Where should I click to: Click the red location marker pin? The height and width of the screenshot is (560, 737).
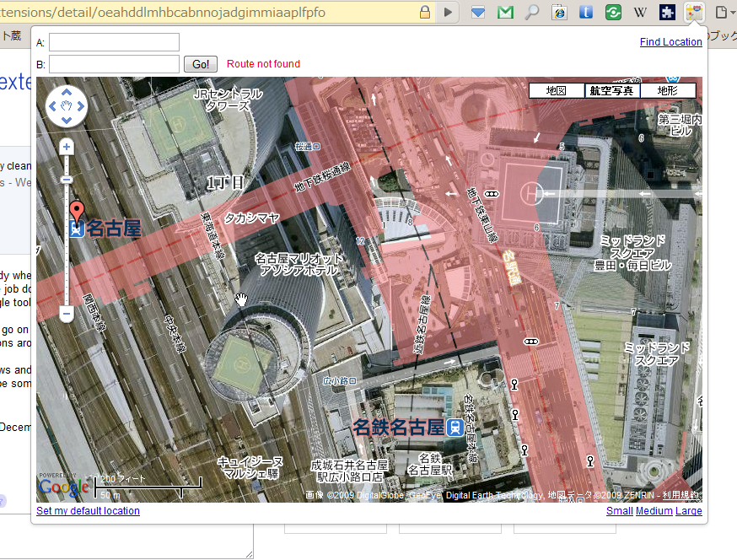(77, 211)
